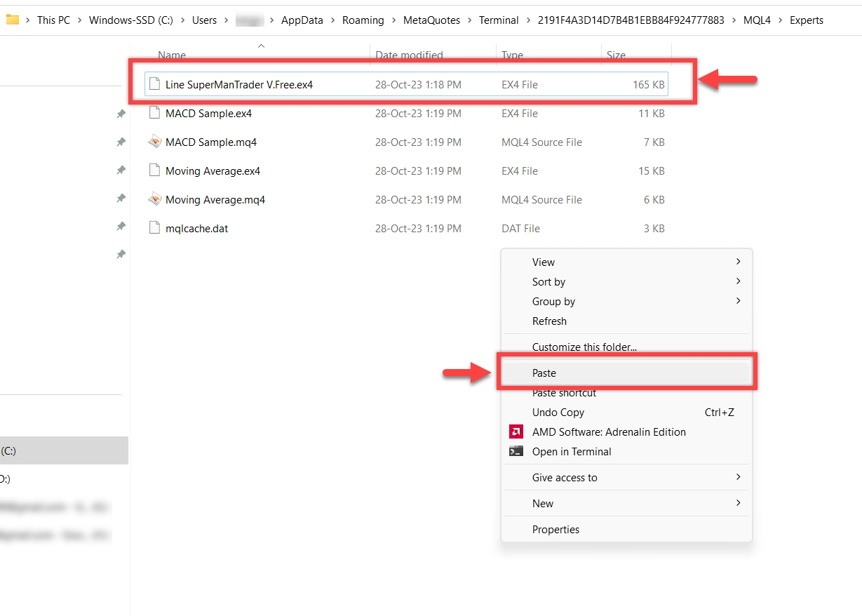The height and width of the screenshot is (616, 862).
Task: Select Refresh in the context menu
Action: point(549,321)
